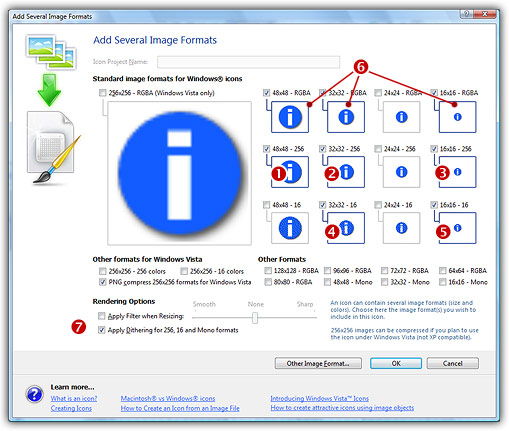
Task: Open attractive icons using image objects link
Action: [x=342, y=408]
